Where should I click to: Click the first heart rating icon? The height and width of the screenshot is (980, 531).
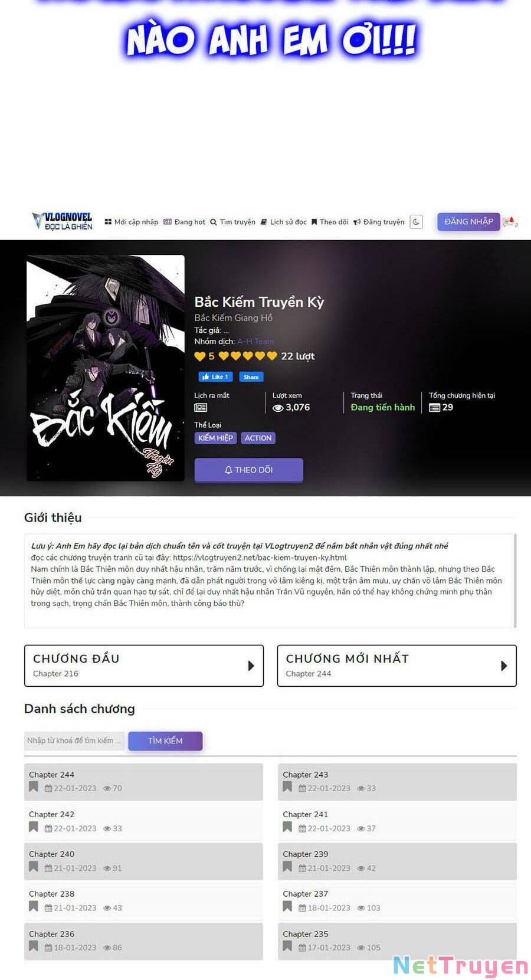point(200,356)
